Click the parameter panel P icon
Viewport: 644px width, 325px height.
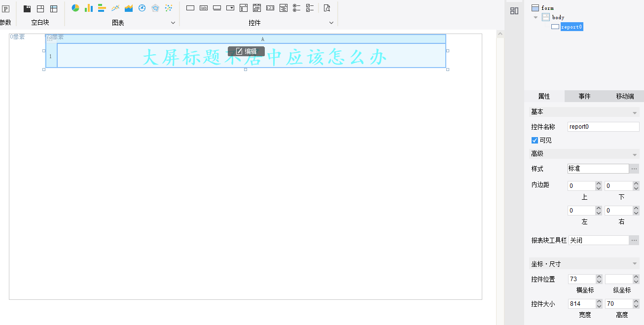[6, 9]
